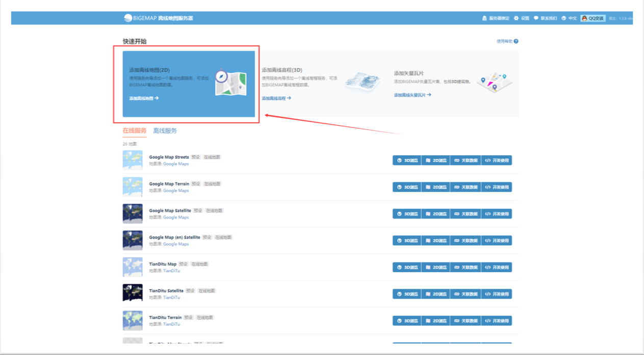Click 开发使用 for Google Map Terrain
Screen dimensions: 644x355
tap(497, 187)
